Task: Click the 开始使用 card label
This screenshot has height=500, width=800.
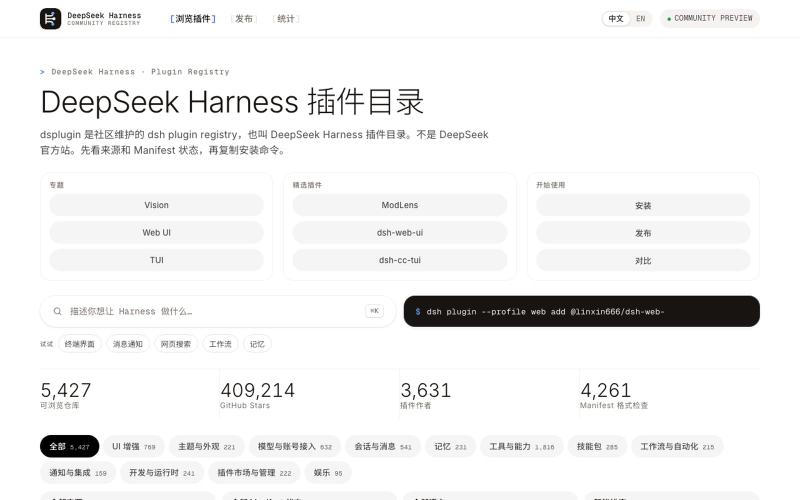Action: (551, 185)
